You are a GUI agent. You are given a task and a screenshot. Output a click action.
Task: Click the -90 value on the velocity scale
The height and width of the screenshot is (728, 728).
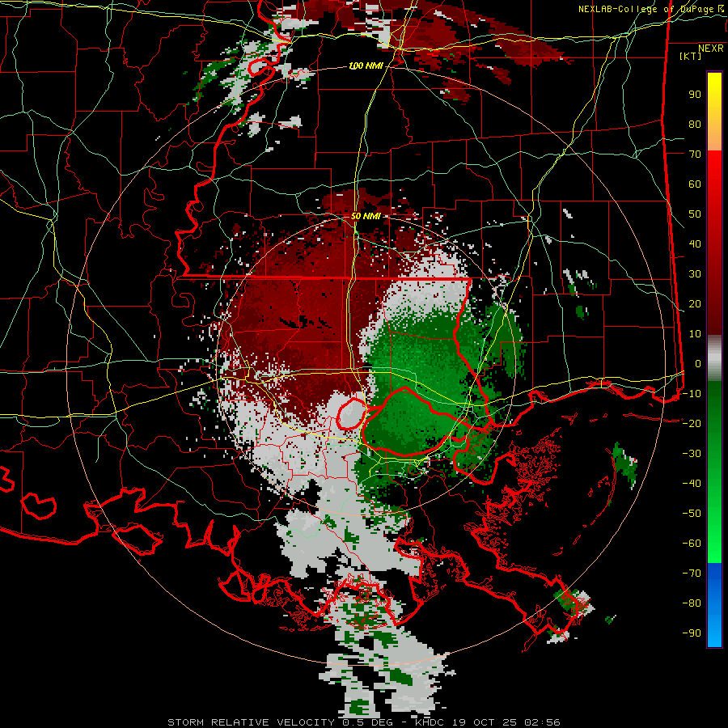coord(692,633)
